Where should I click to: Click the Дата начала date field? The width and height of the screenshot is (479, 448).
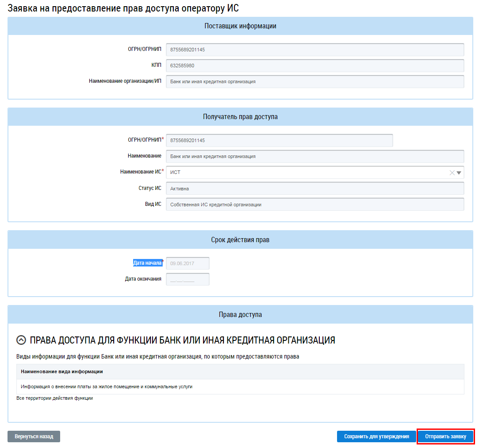point(187,263)
